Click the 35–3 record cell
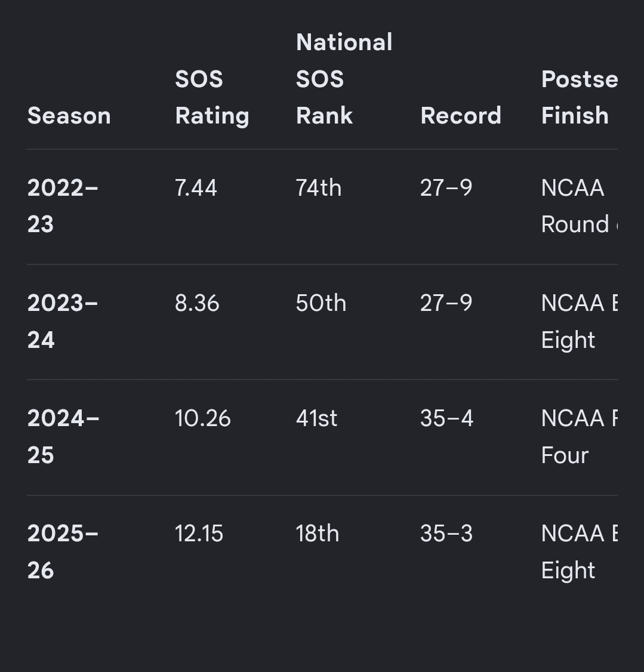644x672 pixels. (x=446, y=534)
